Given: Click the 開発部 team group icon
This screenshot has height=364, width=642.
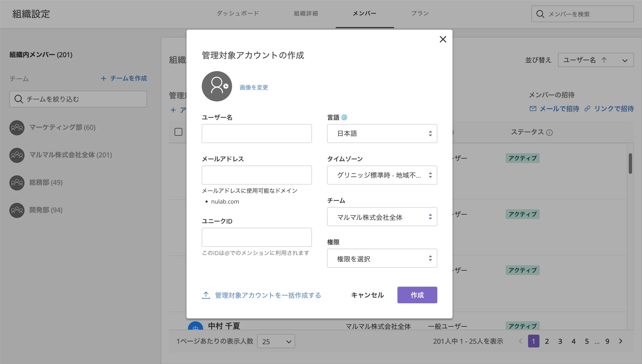Looking at the screenshot, I should (x=17, y=210).
